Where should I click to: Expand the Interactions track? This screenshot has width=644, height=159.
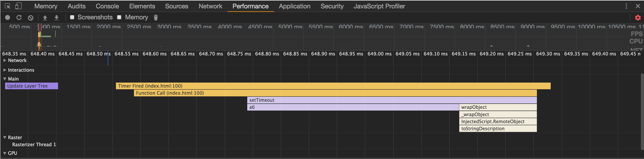pyautogui.click(x=4, y=70)
